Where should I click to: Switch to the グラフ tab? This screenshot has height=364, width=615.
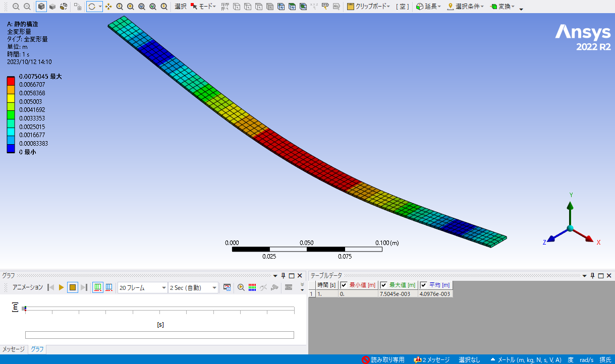tap(37, 349)
